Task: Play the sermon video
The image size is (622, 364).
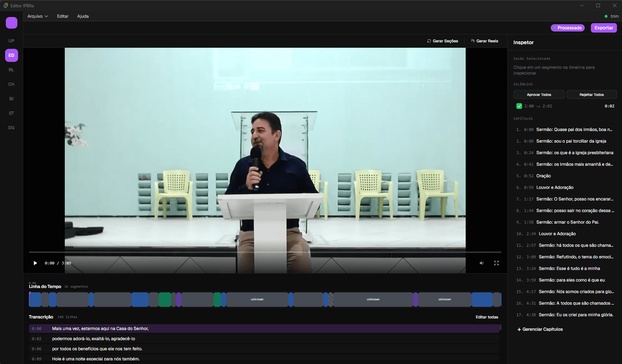Action: click(35, 263)
